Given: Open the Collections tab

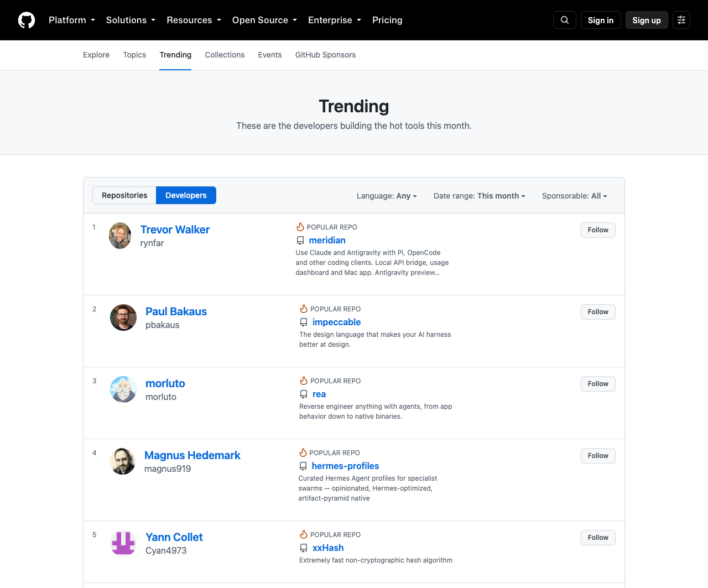Looking at the screenshot, I should [x=225, y=55].
